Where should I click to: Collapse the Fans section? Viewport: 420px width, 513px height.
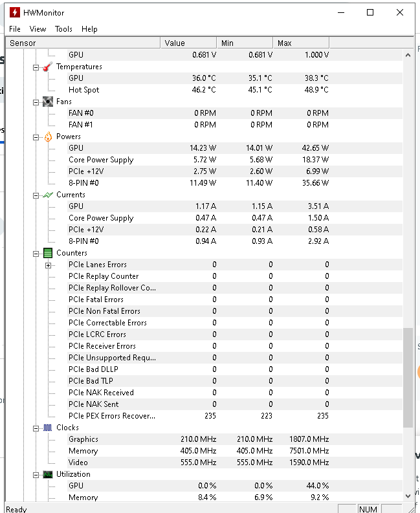pyautogui.click(x=36, y=102)
